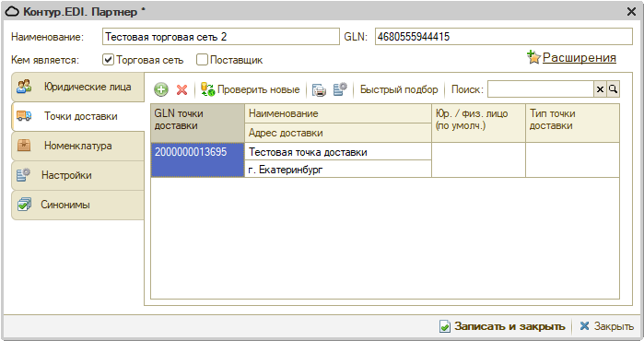Viewport: 644px width, 341px height.
Task: Select the GLN cell 2000000013695
Action: (x=197, y=160)
